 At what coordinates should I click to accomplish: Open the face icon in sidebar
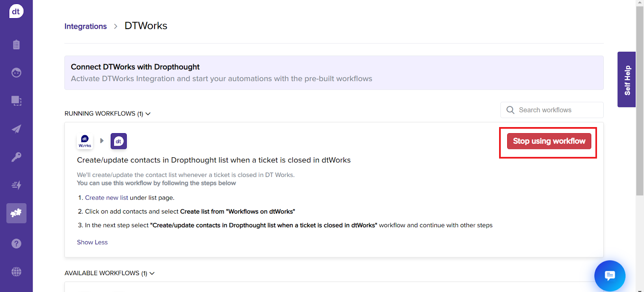click(16, 73)
